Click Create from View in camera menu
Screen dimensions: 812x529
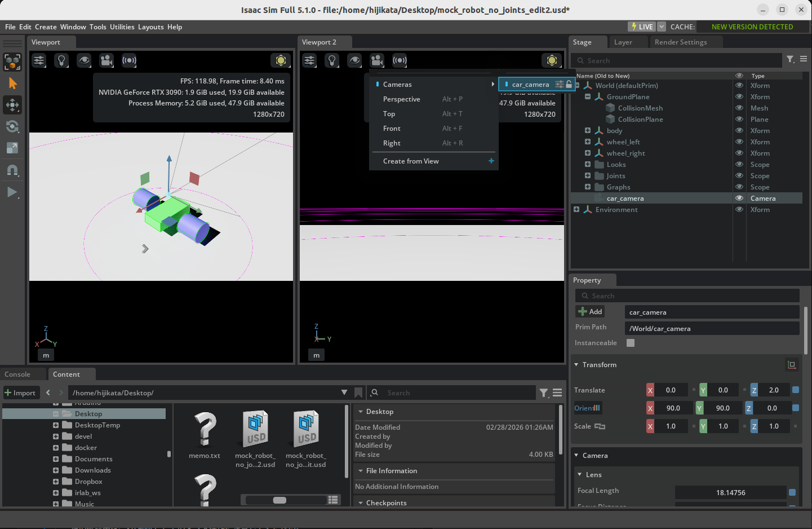411,161
